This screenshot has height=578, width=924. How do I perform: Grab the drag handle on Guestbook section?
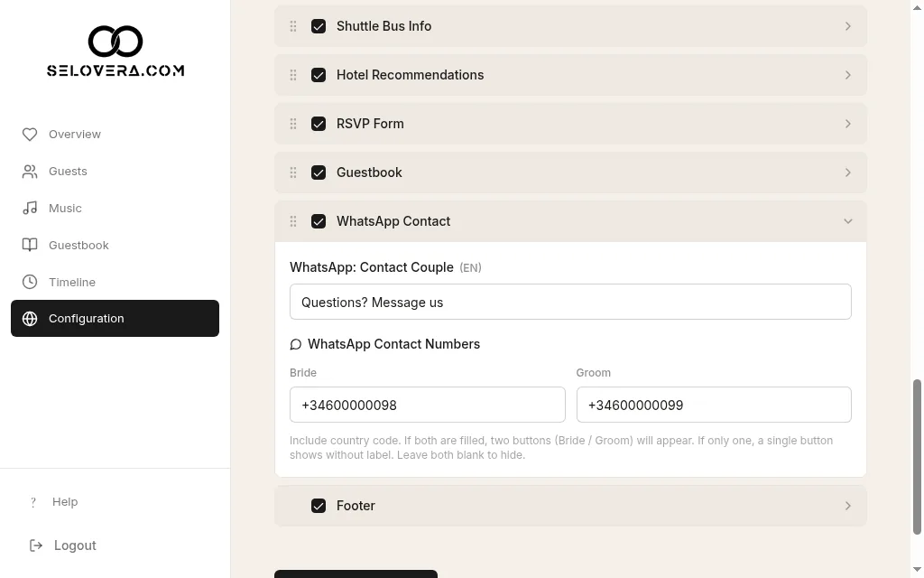(293, 172)
